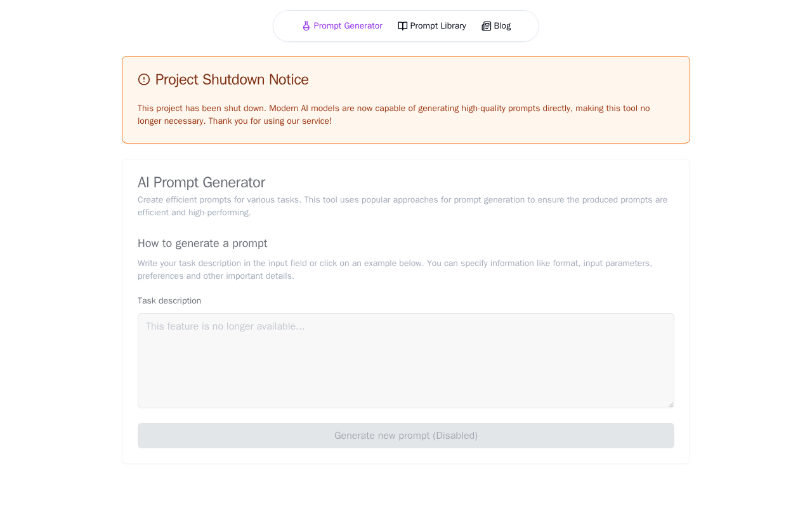Click the Task description field label
Screen dimensions: 812x508
click(x=169, y=301)
